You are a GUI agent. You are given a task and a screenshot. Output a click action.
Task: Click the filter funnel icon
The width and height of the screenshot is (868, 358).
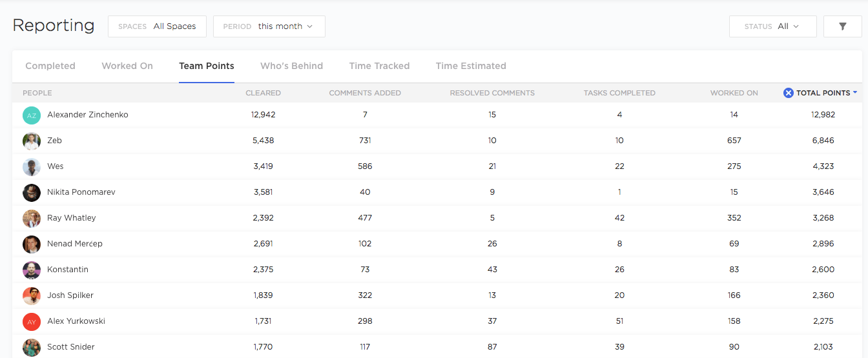coord(842,26)
